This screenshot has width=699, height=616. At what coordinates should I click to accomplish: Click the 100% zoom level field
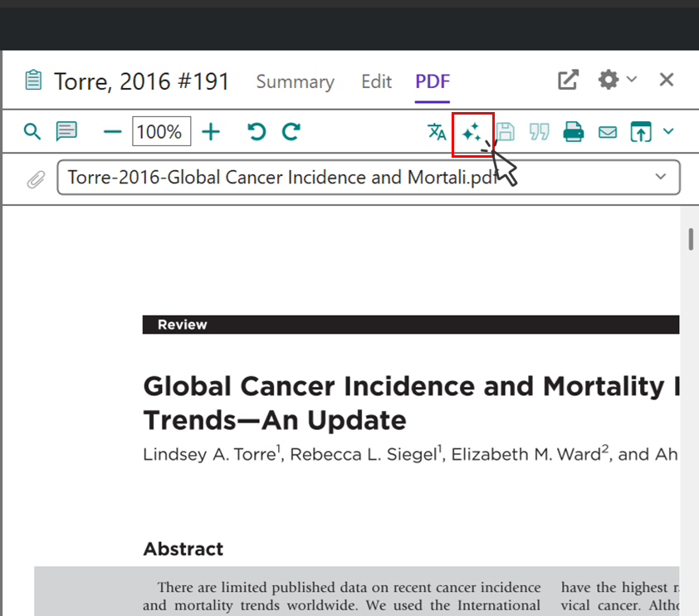[161, 131]
